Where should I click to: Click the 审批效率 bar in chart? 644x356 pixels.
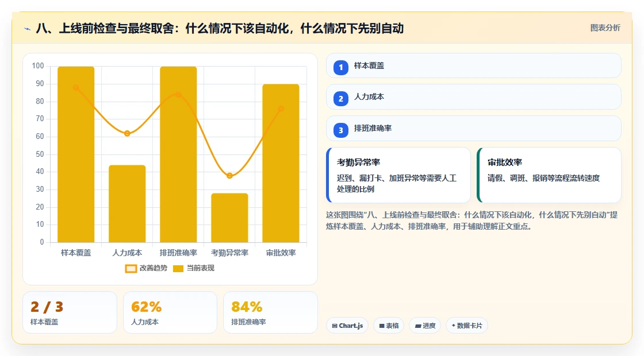pyautogui.click(x=281, y=163)
